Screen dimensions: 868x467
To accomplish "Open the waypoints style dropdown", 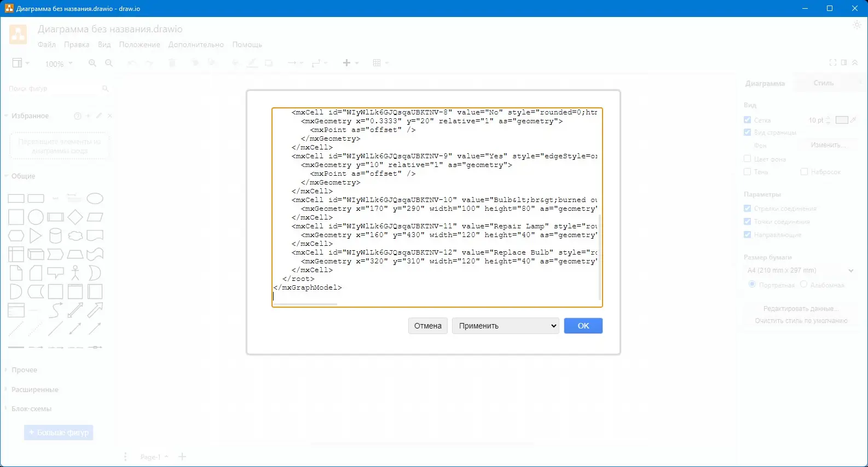I will click(319, 63).
